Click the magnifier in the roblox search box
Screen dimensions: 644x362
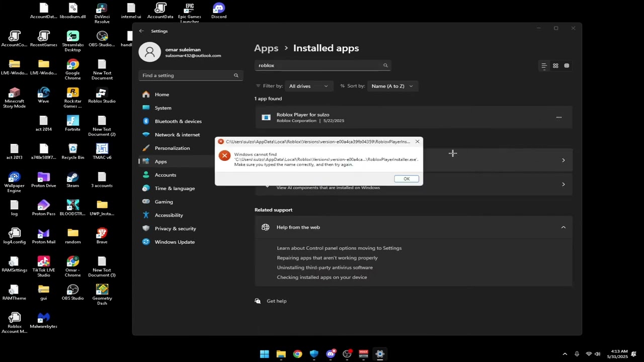(x=385, y=65)
